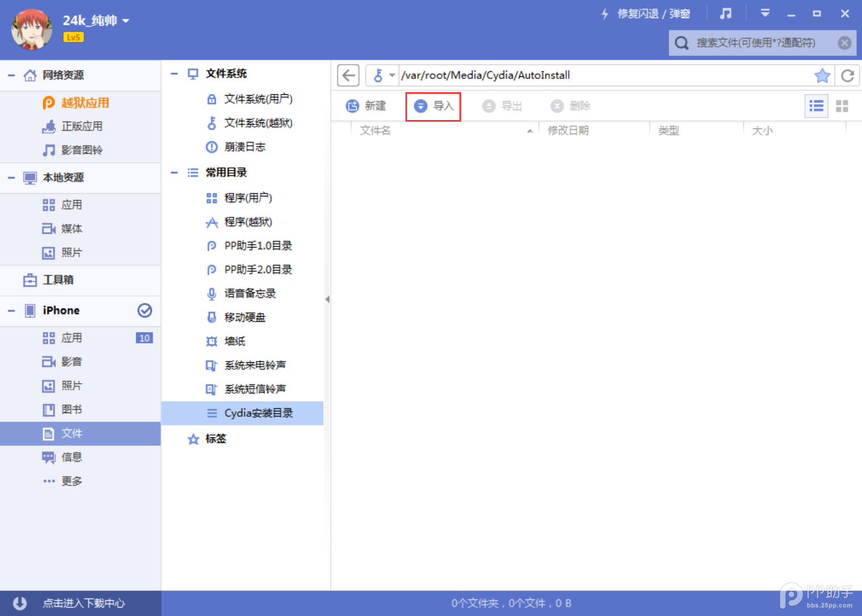Click the 新建 button
This screenshot has height=616, width=862.
[x=366, y=106]
